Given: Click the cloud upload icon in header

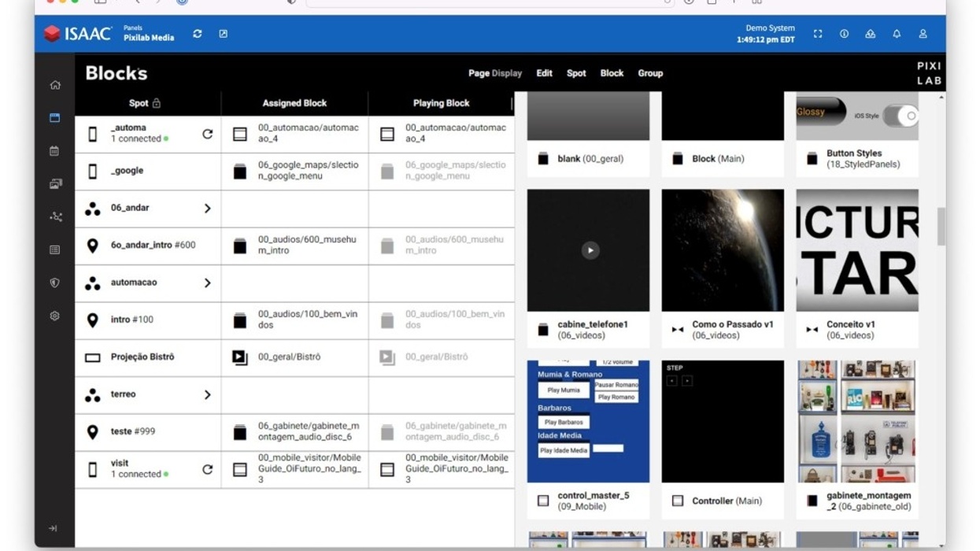Looking at the screenshot, I should (x=870, y=34).
